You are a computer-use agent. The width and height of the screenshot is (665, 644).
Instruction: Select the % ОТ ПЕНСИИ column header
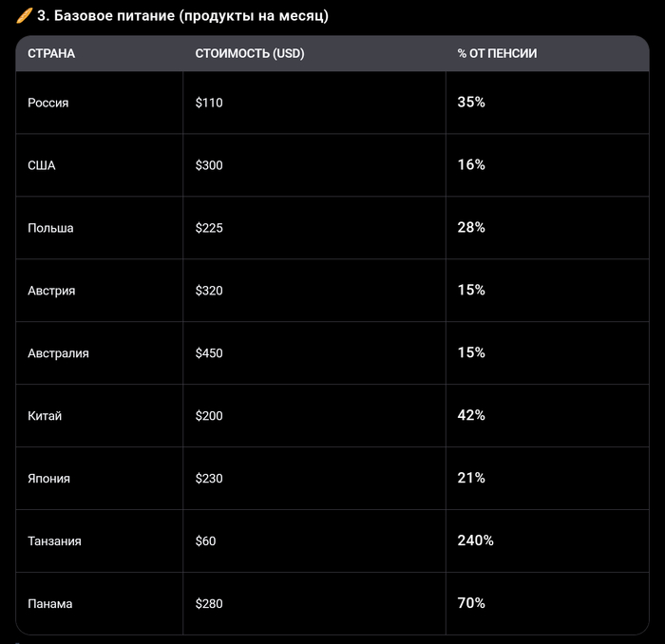coord(497,54)
